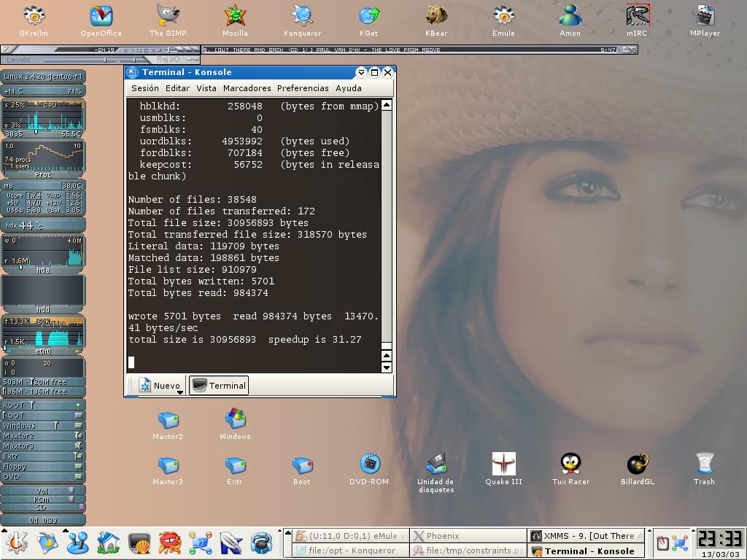This screenshot has width=747, height=560.
Task: Expand the Nuevo session dropdown arrow
Action: [x=180, y=392]
